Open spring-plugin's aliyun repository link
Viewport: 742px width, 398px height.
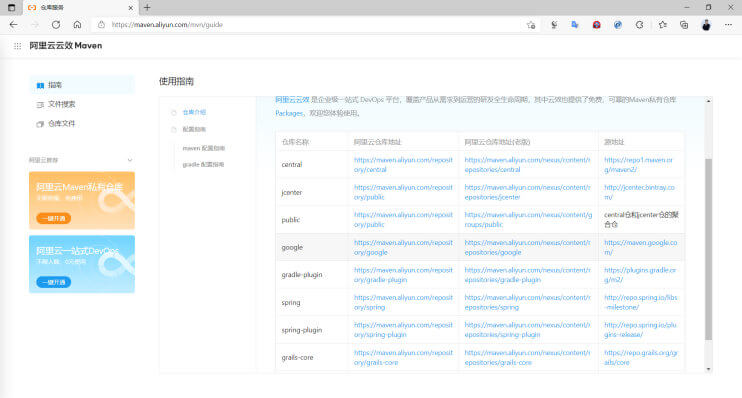tap(403, 330)
